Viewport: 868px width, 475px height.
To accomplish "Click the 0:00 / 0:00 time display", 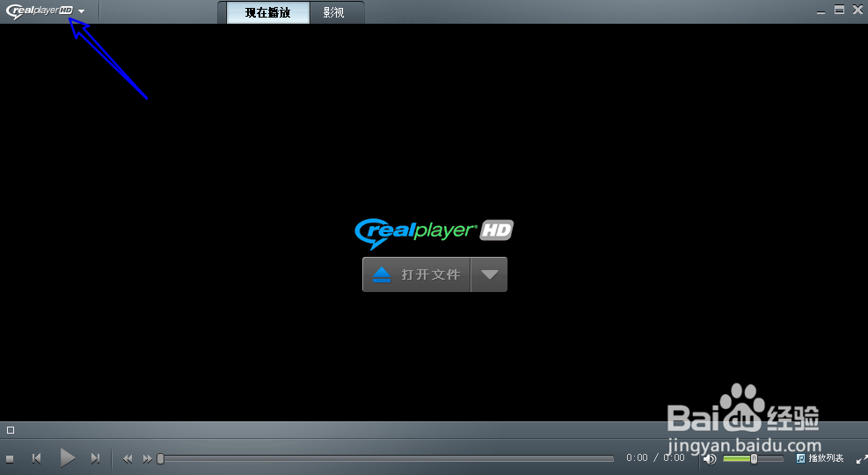I will [x=655, y=457].
